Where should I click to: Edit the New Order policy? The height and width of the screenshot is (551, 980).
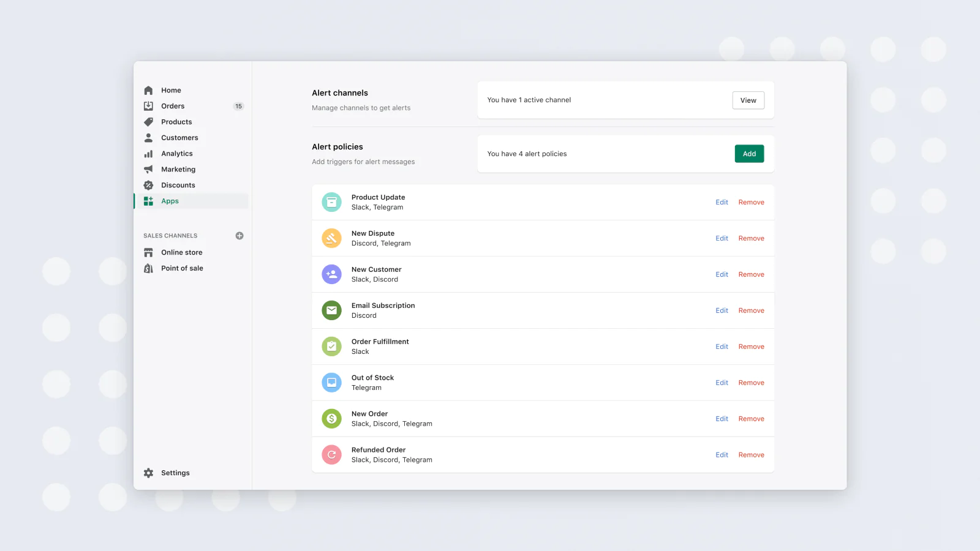click(722, 419)
